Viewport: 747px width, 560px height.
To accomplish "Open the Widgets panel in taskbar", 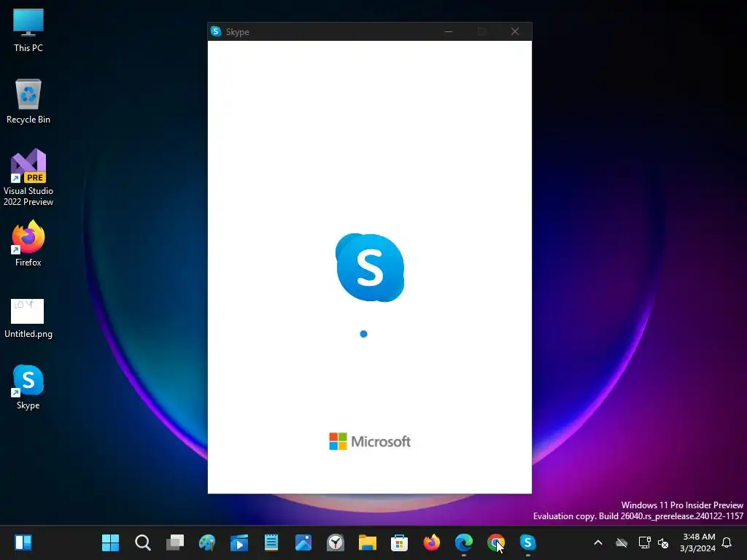I will (x=23, y=542).
